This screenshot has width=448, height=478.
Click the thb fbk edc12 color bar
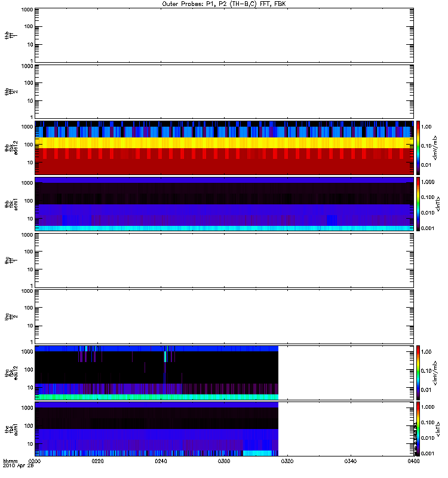[x=418, y=148]
